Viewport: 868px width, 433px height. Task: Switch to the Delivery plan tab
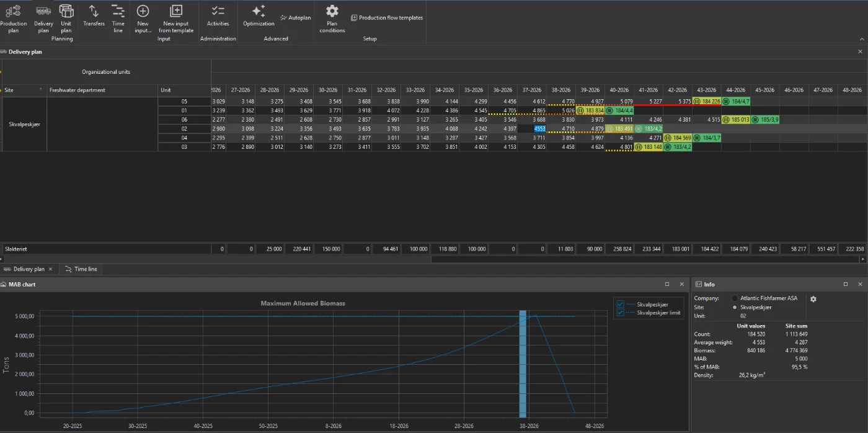29,269
